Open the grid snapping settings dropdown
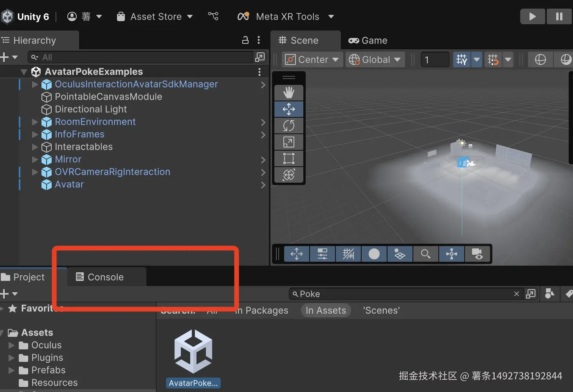The height and width of the screenshot is (392, 573). (477, 59)
